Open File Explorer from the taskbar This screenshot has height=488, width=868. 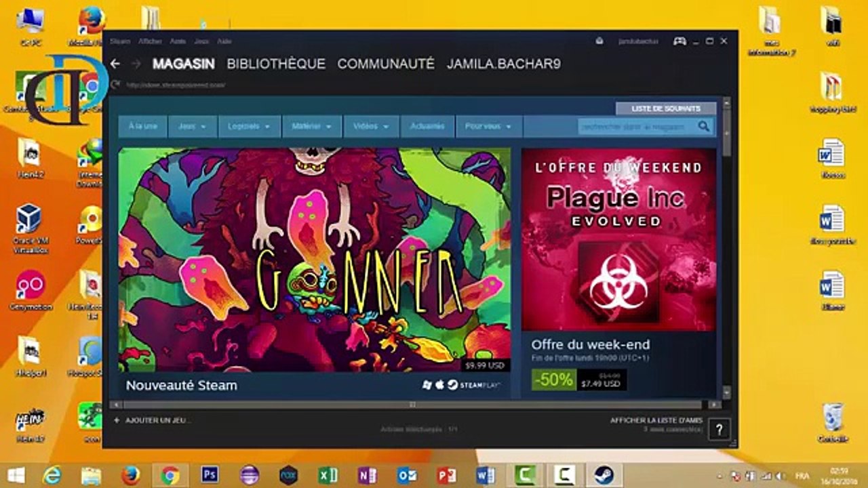point(91,475)
